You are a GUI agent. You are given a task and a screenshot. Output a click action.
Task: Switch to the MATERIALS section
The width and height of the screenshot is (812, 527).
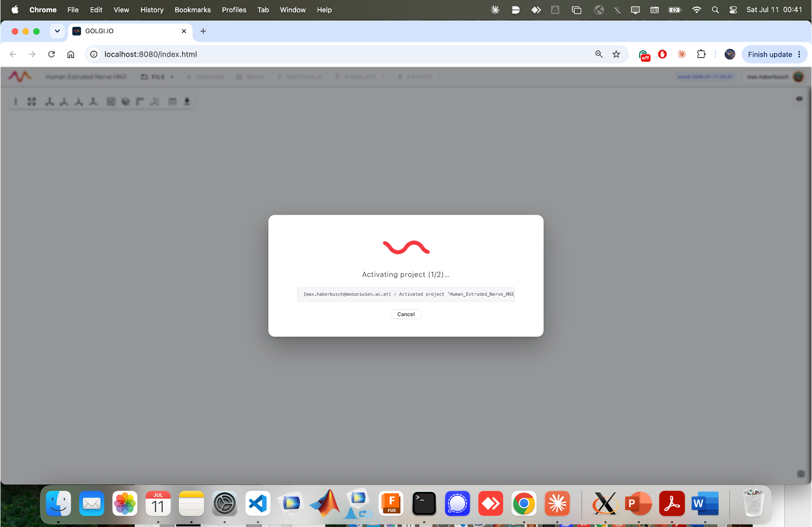click(x=300, y=77)
